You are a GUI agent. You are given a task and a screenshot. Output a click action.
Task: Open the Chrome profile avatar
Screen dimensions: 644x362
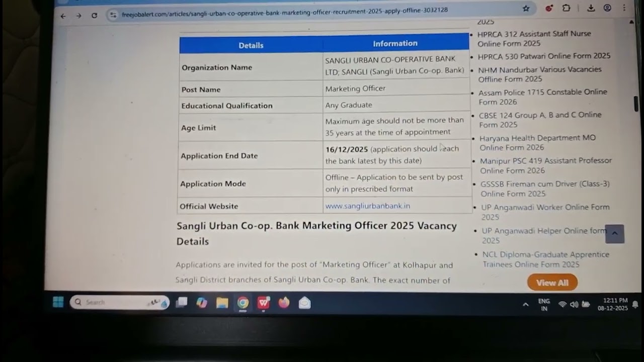point(607,8)
